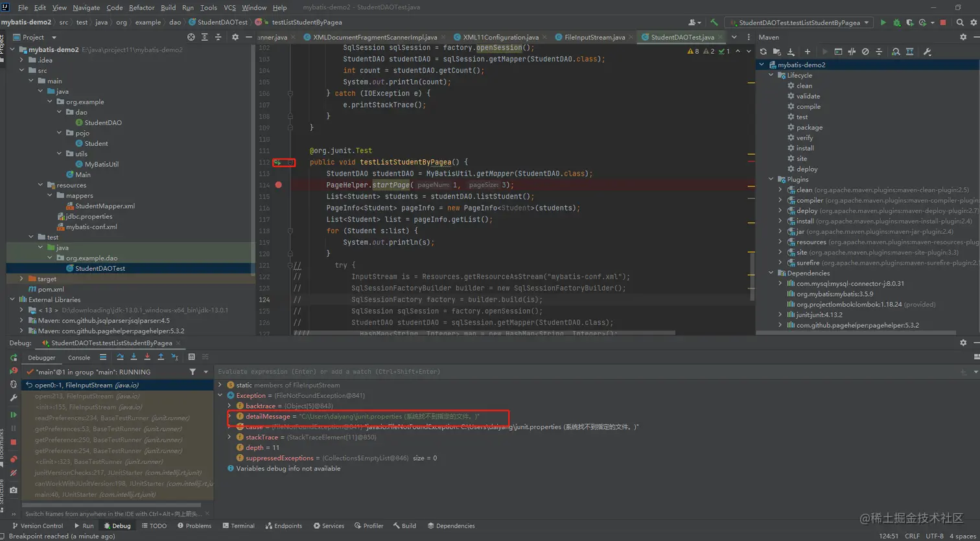Image resolution: width=980 pixels, height=541 pixels.
Task: Open Project panel gear options
Action: click(x=235, y=37)
